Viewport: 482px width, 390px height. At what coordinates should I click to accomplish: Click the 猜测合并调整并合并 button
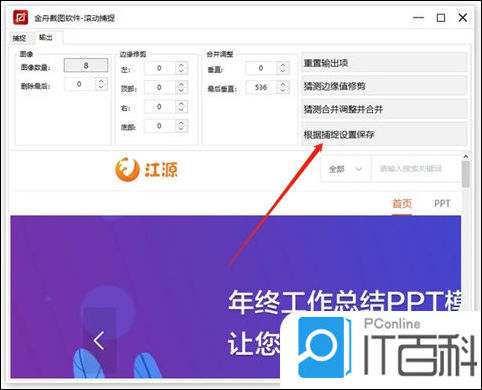click(x=384, y=109)
